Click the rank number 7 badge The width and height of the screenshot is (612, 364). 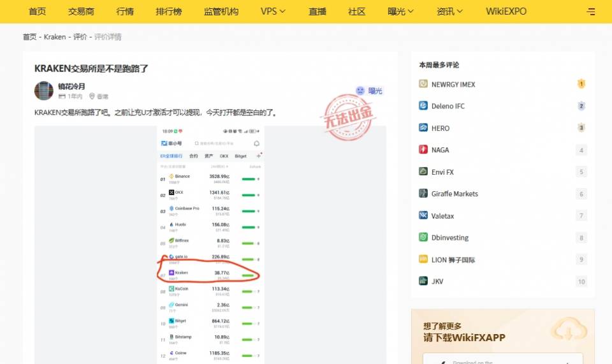[x=581, y=215]
